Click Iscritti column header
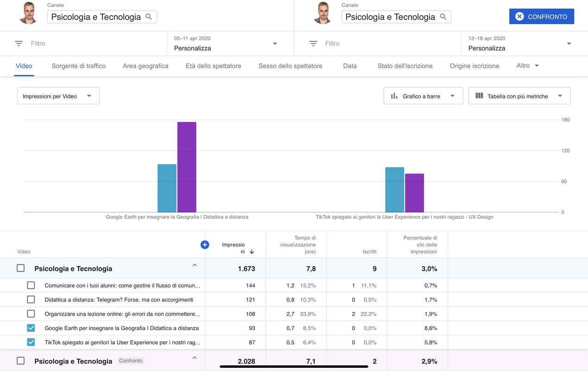The image size is (588, 371). 369,252
